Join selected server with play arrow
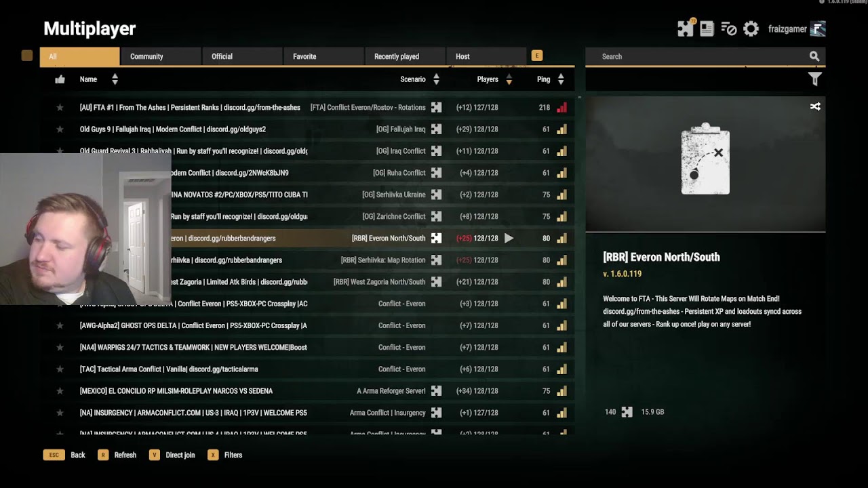The height and width of the screenshot is (488, 868). pos(509,239)
